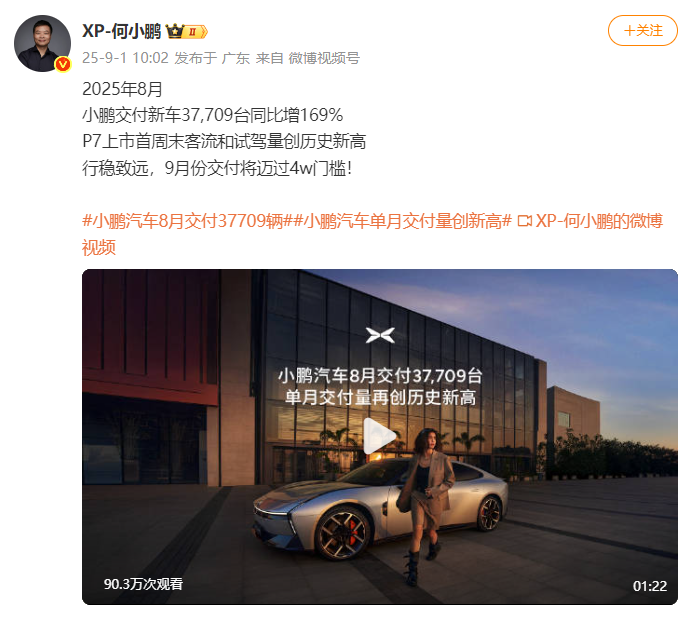The width and height of the screenshot is (686, 617).
Task: Click the 01:22 video duration label
Action: coord(650,586)
